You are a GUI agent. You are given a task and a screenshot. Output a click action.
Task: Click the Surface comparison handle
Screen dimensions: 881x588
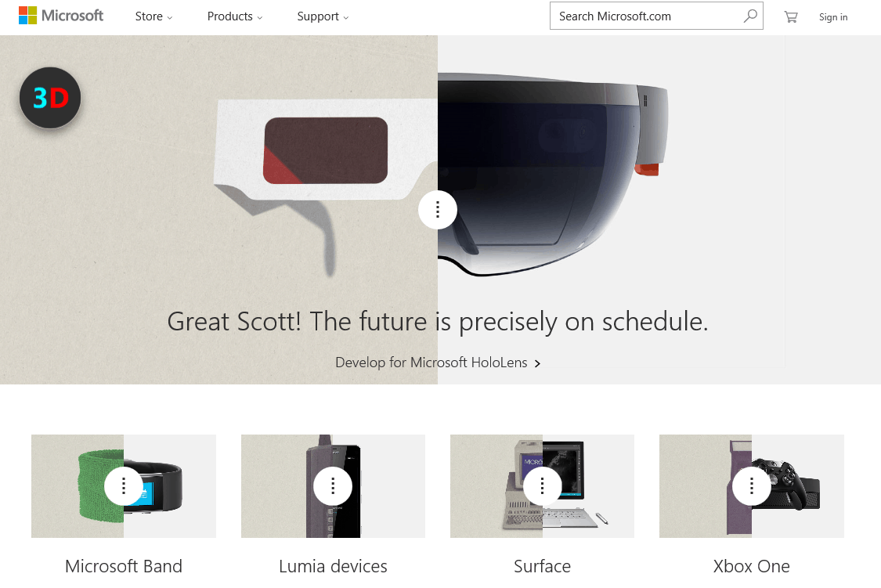(x=542, y=485)
